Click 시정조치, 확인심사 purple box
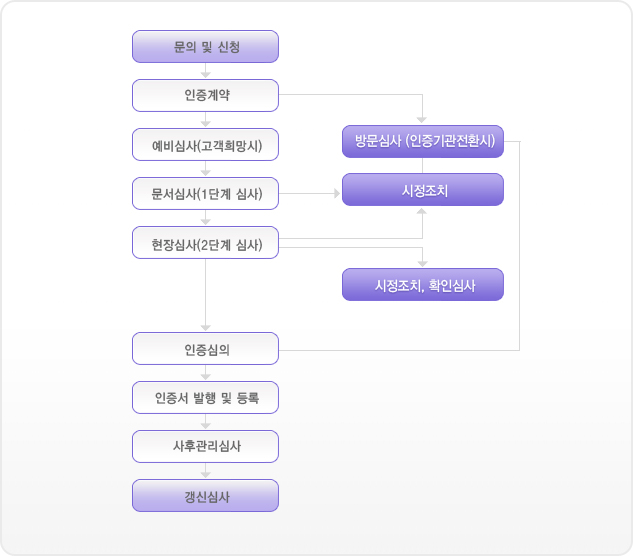This screenshot has width=633, height=556. pyautogui.click(x=423, y=285)
